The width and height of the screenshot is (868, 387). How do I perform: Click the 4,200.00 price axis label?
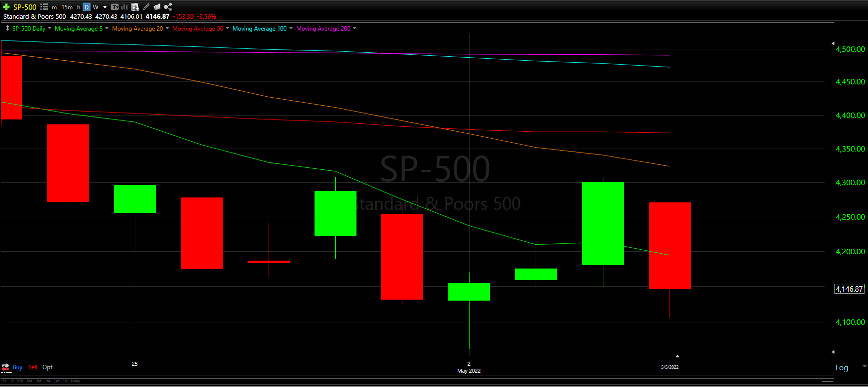pos(850,252)
